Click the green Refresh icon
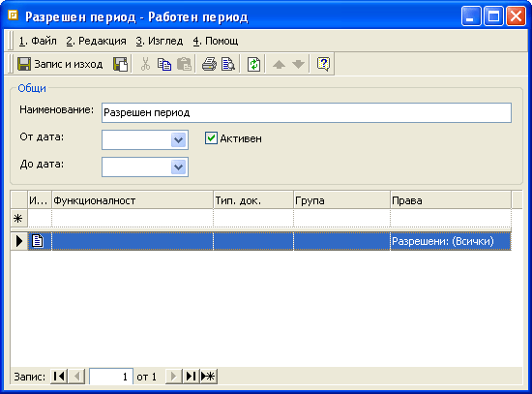532x394 pixels. pos(253,64)
